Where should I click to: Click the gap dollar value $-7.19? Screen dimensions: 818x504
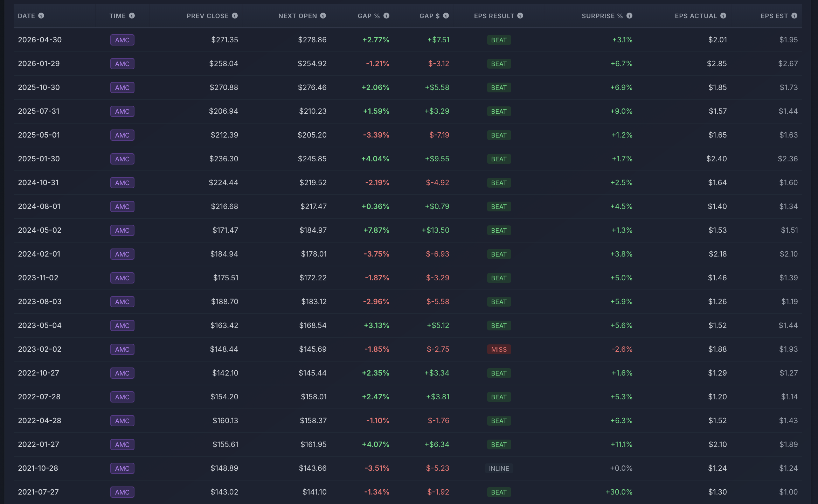point(439,135)
